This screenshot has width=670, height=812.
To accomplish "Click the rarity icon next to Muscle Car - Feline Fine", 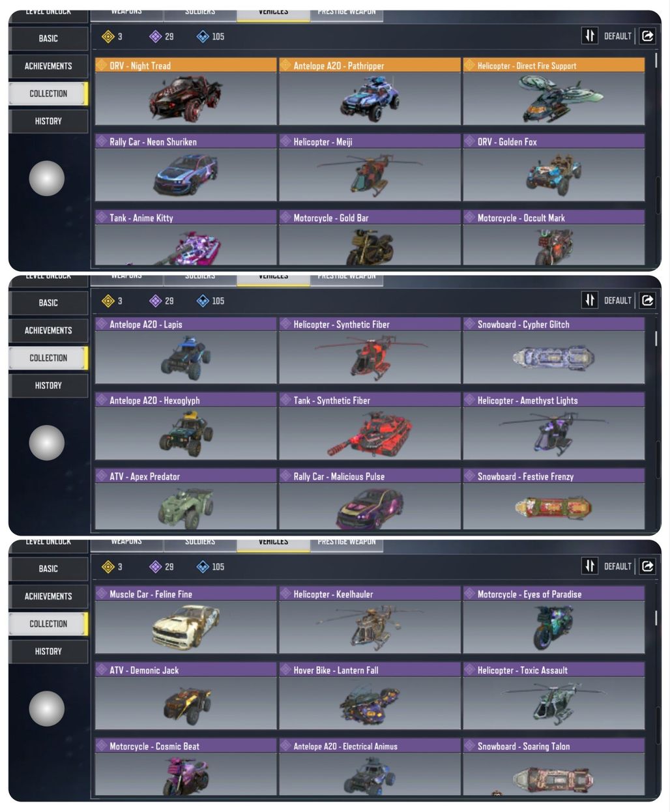I will click(x=102, y=594).
